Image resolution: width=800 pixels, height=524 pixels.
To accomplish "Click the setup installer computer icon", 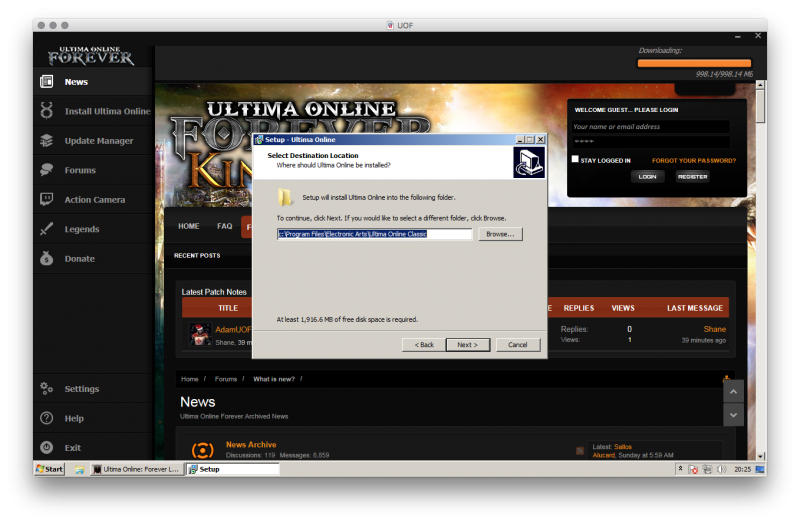I will [x=529, y=162].
